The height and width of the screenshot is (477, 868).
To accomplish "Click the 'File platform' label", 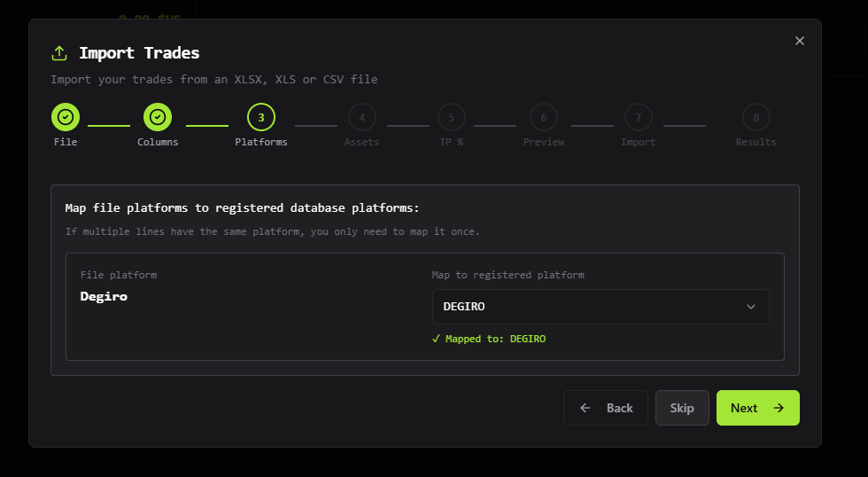I will click(x=119, y=275).
